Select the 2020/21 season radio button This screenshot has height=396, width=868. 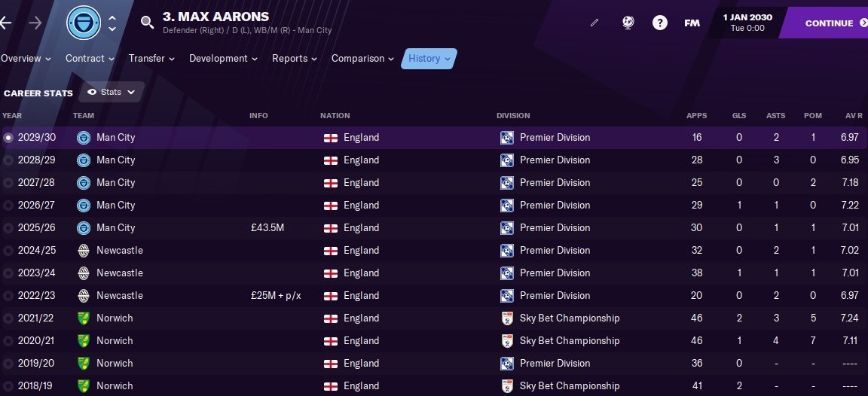pyautogui.click(x=8, y=341)
